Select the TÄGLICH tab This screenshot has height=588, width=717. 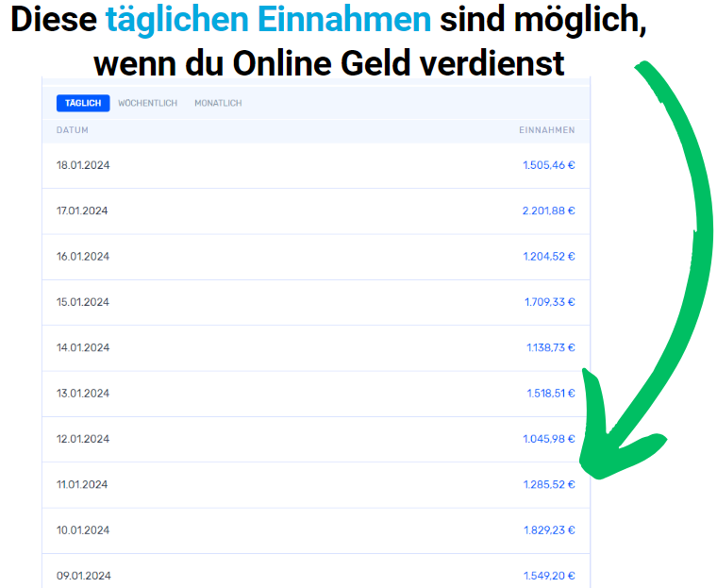pyautogui.click(x=83, y=103)
